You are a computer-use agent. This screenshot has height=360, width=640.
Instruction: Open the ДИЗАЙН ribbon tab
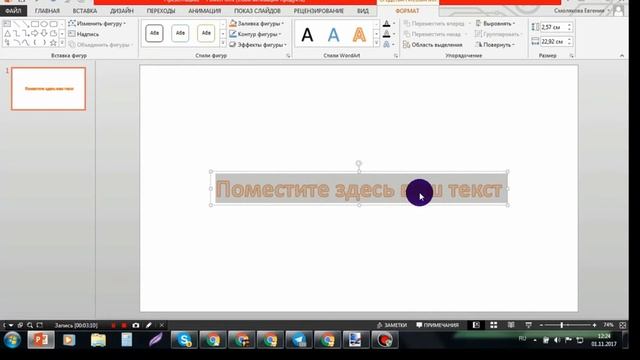pyautogui.click(x=122, y=11)
